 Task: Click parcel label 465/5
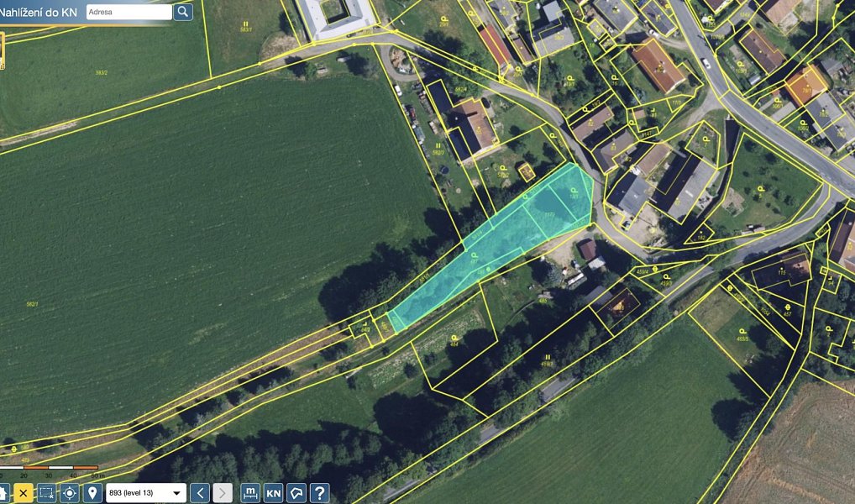742,339
